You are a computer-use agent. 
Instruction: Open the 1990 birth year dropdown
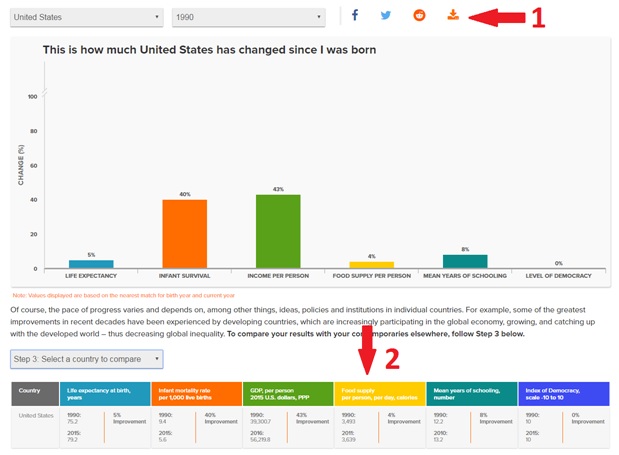click(249, 17)
